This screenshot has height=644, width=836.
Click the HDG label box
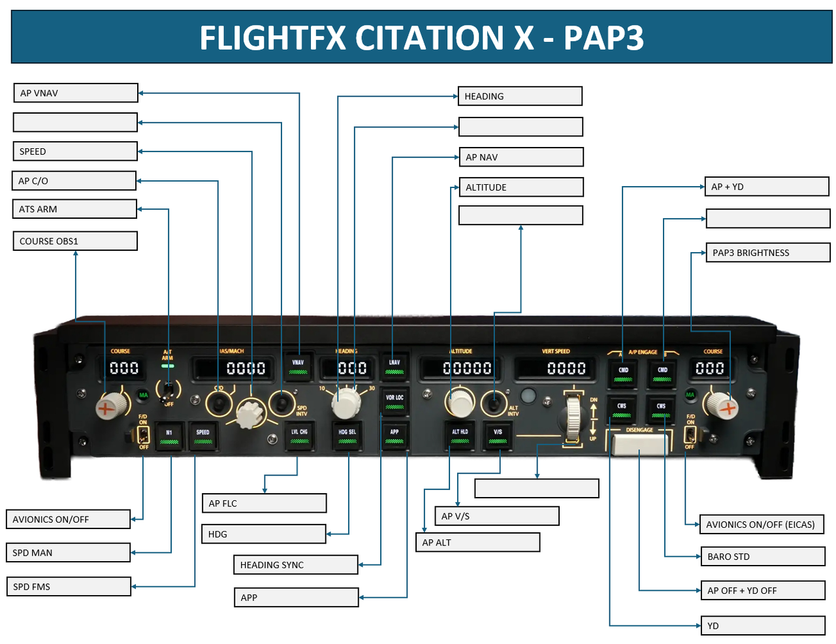coord(263,534)
